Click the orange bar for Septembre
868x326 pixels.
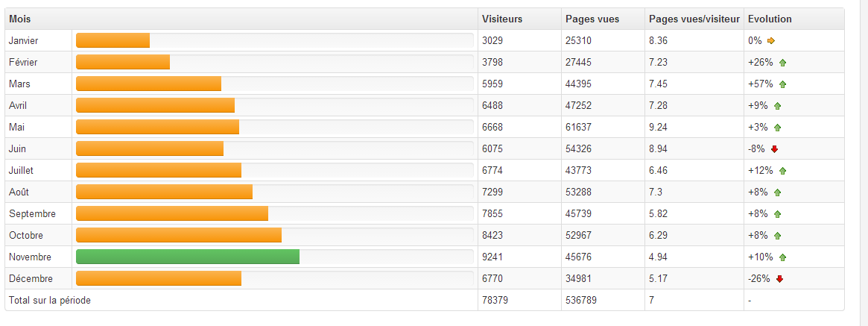[172, 213]
